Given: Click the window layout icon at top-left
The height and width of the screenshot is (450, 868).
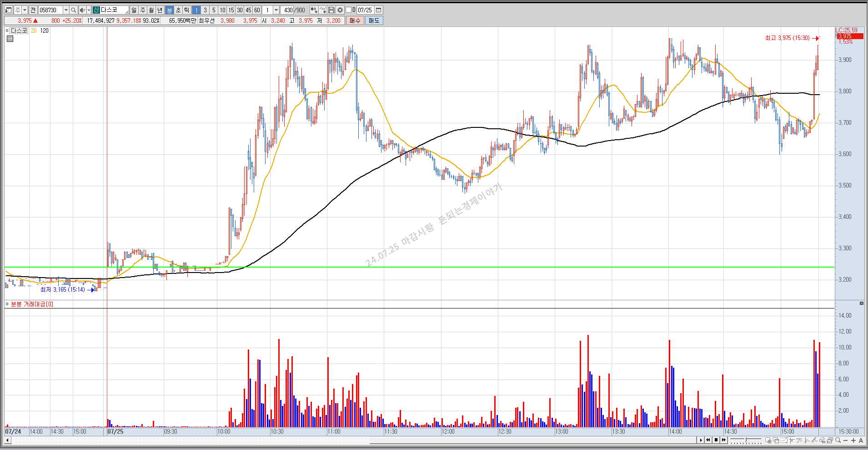Looking at the screenshot, I should 8,10.
